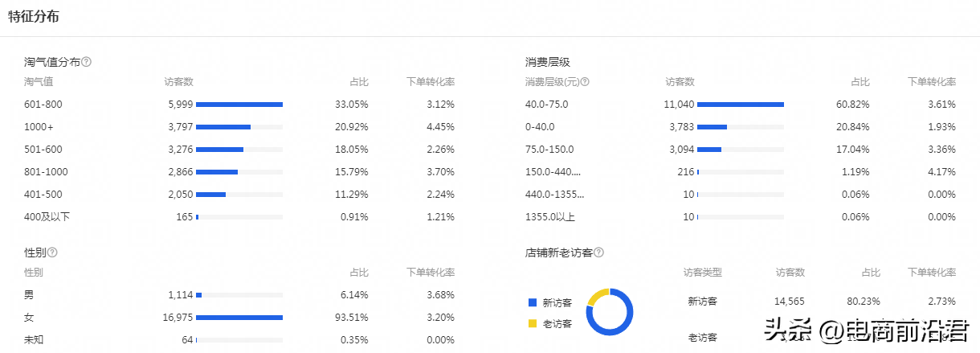This screenshot has width=980, height=353.
Task: Click visitor count 16,975
Action: pos(178,318)
